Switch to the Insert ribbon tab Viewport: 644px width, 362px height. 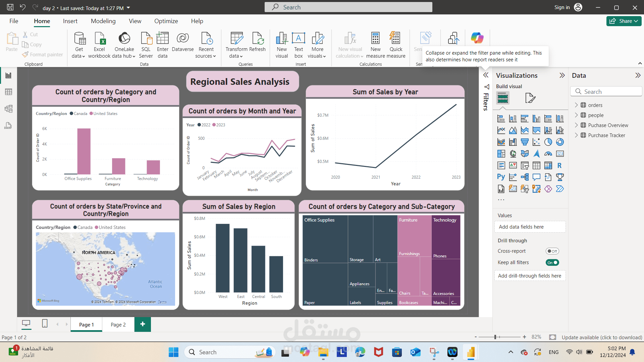70,21
